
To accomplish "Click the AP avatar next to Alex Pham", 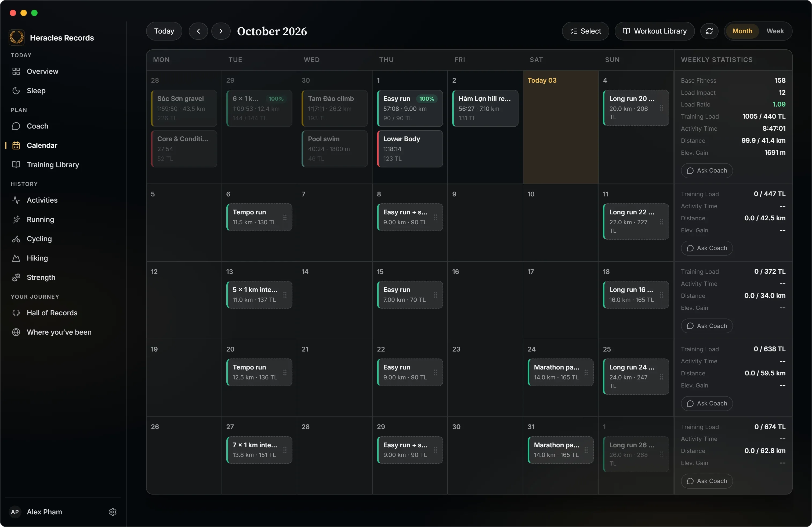I will tap(15, 512).
